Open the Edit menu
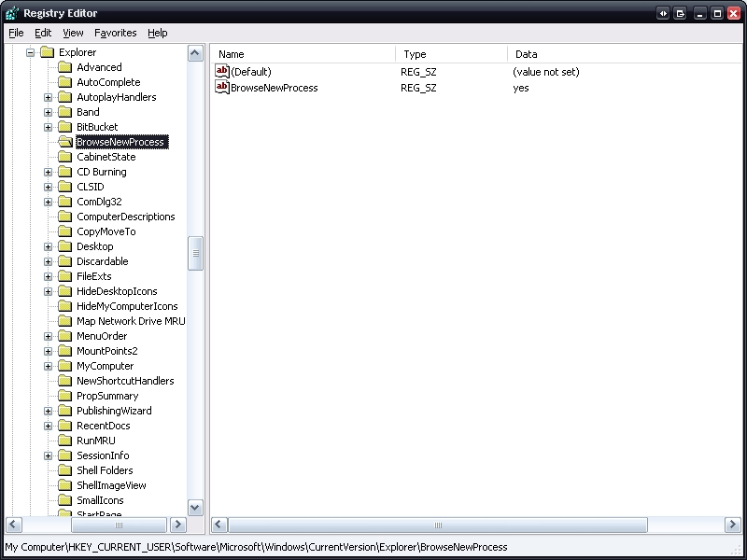Viewport: 747px width, 560px height. pos(43,33)
